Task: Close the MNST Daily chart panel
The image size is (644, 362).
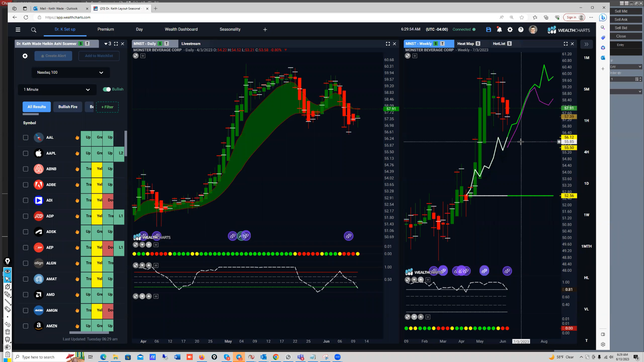Action: pos(394,44)
